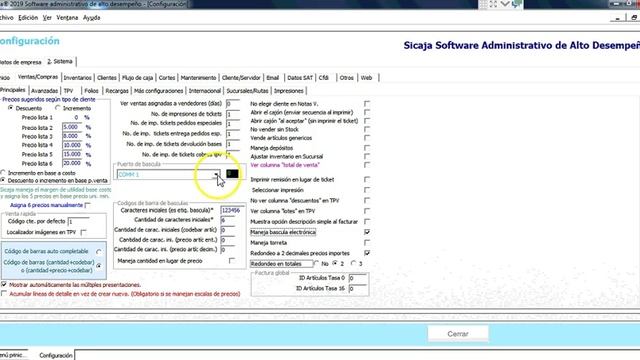Click the Ver ventas asignadas a vendedores field

(233, 104)
